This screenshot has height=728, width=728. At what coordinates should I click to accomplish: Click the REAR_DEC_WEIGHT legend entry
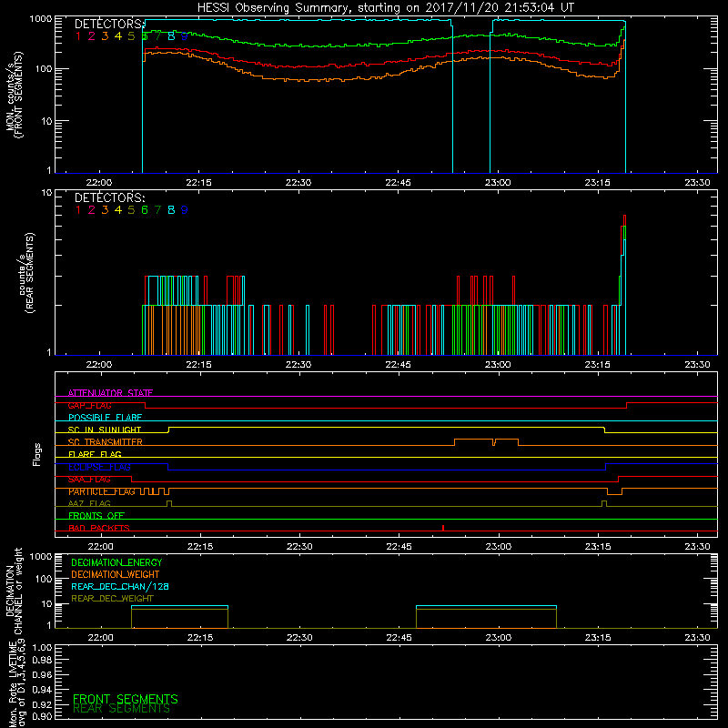pos(112,599)
